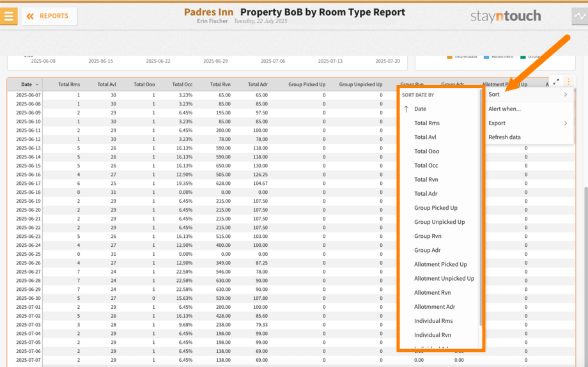Select date cell 2025-06-30
Image resolution: width=588 pixels, height=367 pixels.
pos(29,299)
